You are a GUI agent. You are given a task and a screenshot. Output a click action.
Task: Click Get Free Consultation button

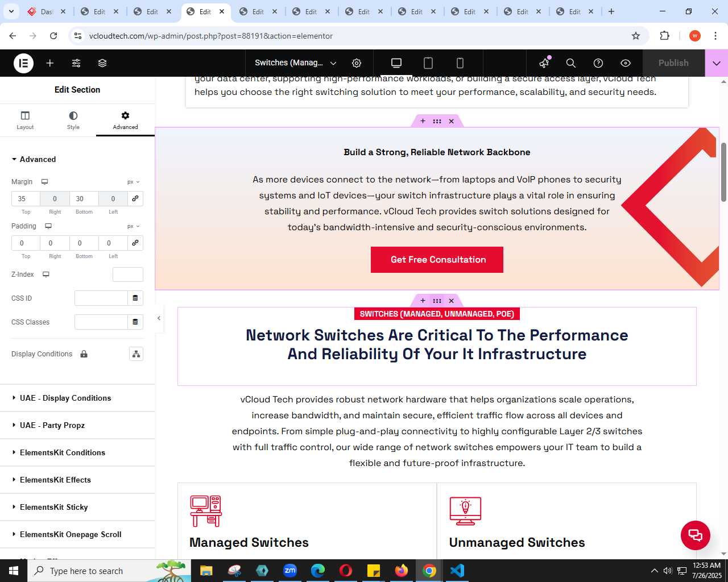[x=437, y=260]
